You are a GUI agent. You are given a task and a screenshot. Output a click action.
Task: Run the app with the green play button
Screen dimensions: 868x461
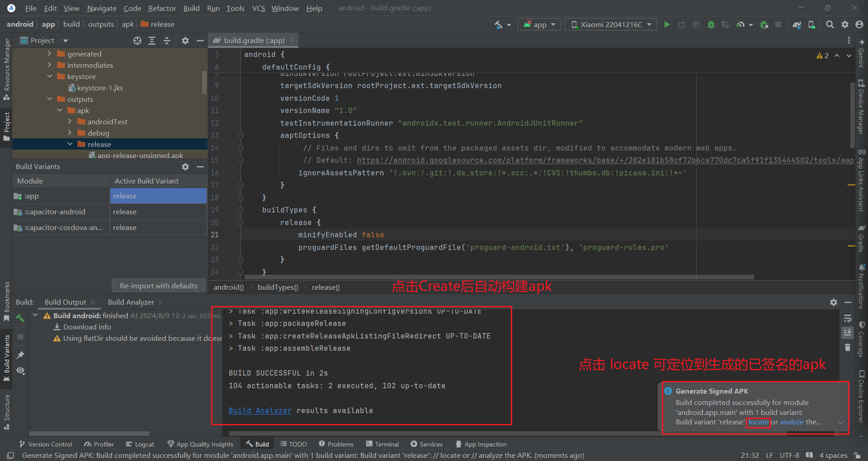coord(667,24)
